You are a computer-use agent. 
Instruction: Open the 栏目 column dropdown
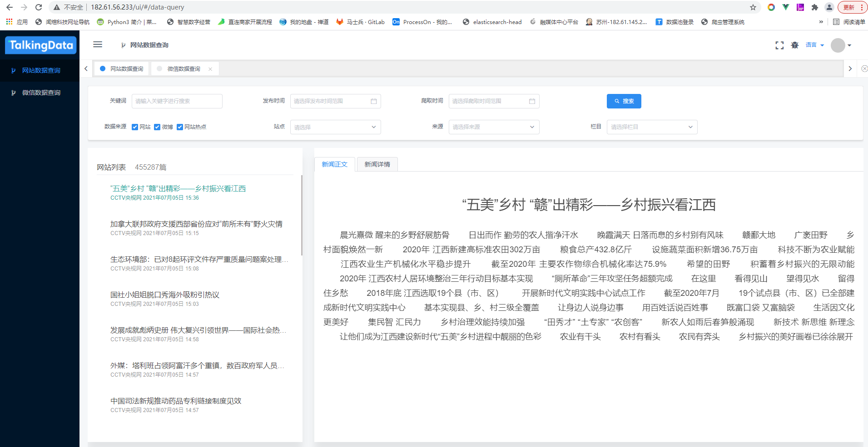click(652, 127)
